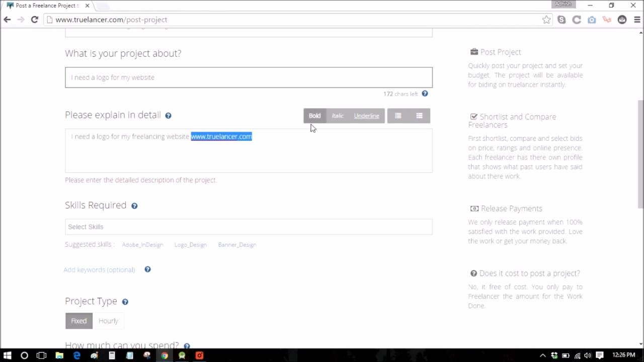644x362 pixels.
Task: Click the Shortlist and Compare Freelancers heading
Action: 512,121
